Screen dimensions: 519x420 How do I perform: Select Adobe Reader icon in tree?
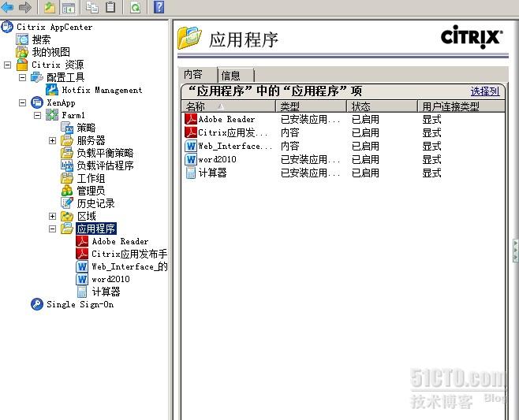82,241
